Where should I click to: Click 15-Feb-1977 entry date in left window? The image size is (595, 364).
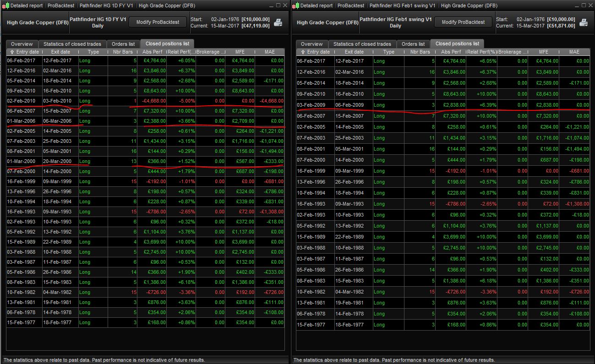click(24, 322)
